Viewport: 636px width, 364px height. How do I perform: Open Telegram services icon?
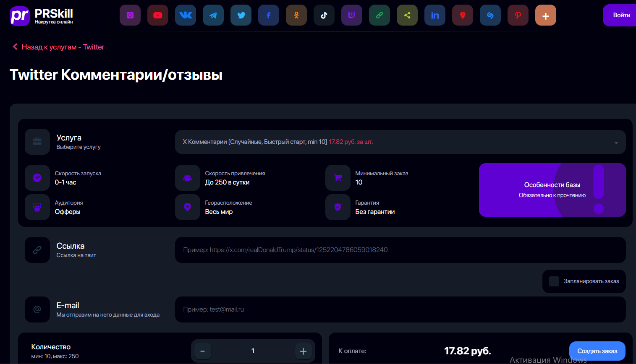pos(213,15)
